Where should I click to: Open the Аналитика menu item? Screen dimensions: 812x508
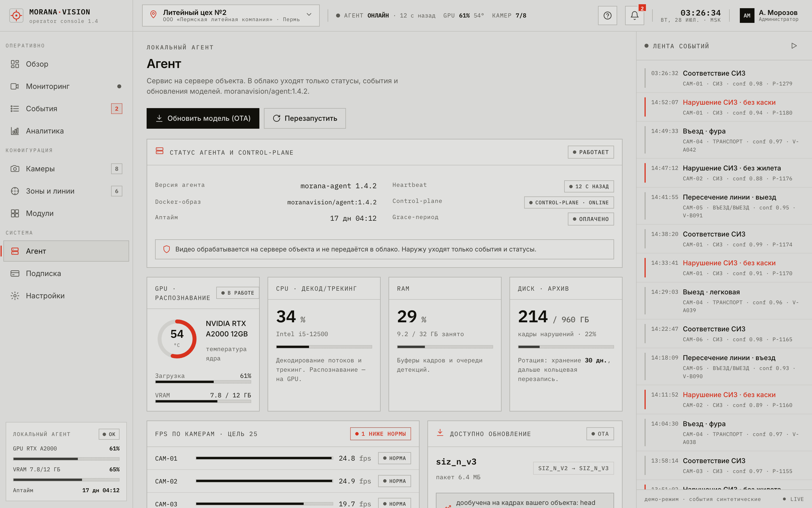point(66,131)
